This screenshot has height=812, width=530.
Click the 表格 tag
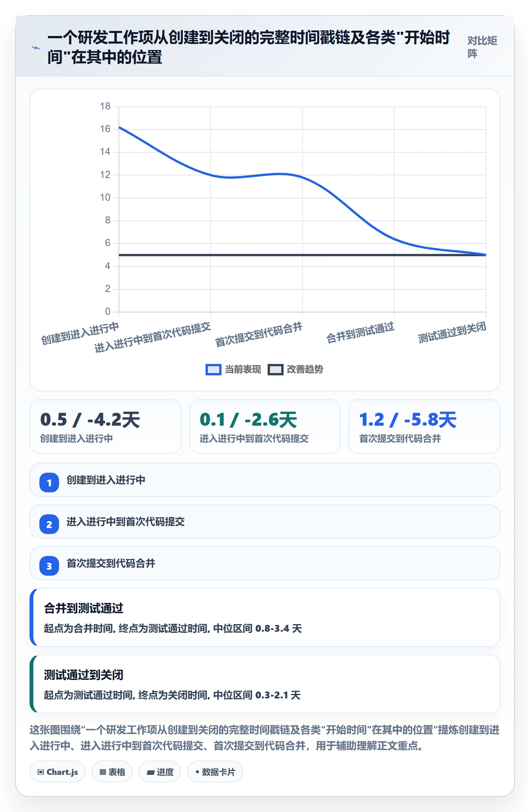112,772
